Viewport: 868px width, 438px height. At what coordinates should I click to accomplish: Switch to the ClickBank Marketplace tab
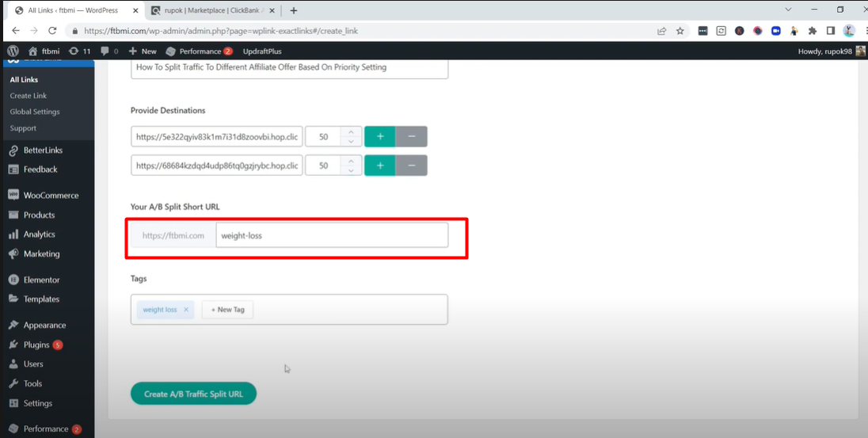[215, 10]
